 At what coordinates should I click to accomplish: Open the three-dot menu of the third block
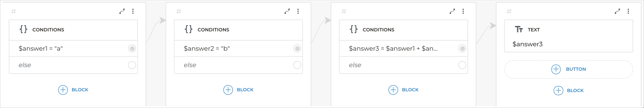[463, 11]
